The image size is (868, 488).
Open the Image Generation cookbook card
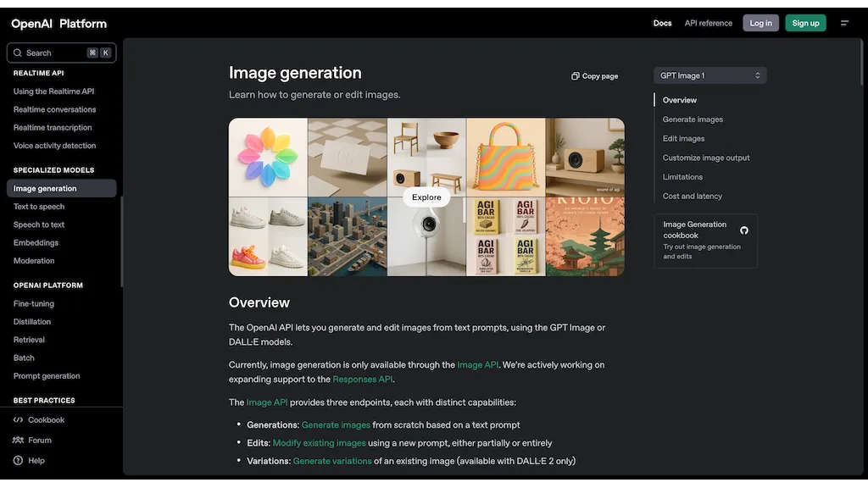tap(705, 241)
